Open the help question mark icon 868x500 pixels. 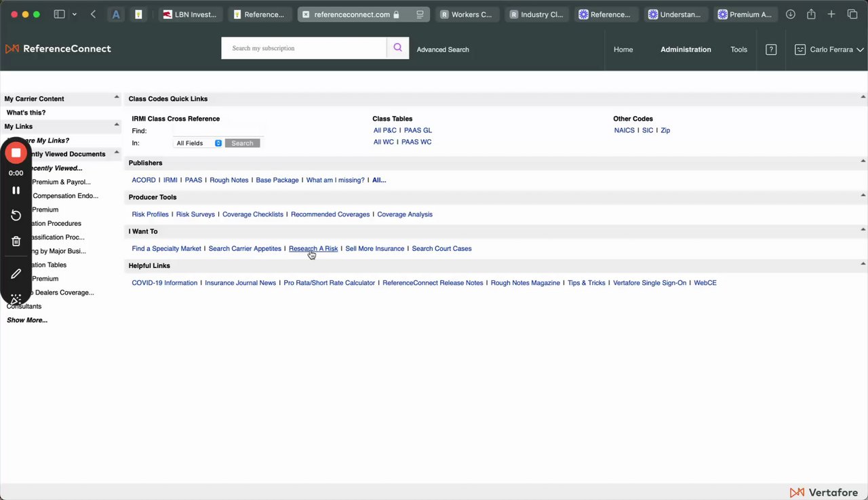771,50
